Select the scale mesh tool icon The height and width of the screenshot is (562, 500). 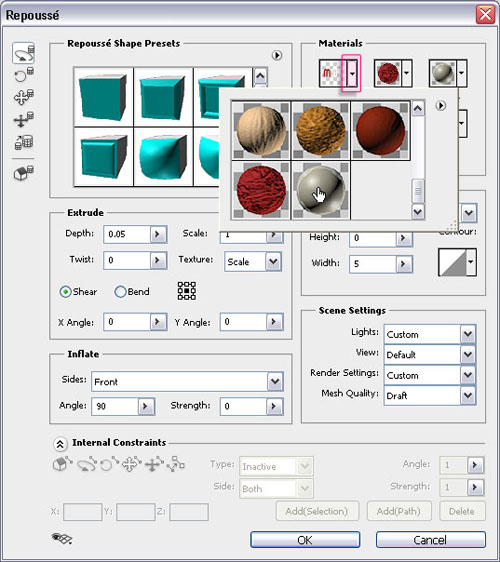(x=24, y=142)
